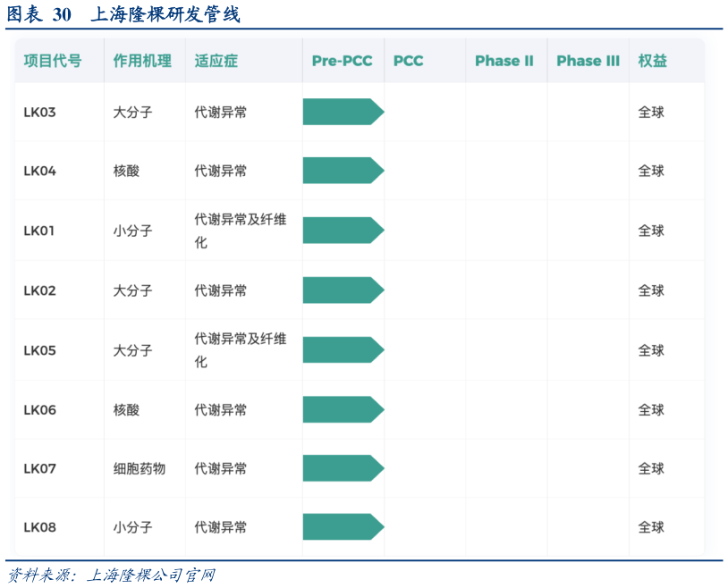Screen dimensions: 728x588
Task: Click 大分子 in the LK02 row
Action: 132,290
